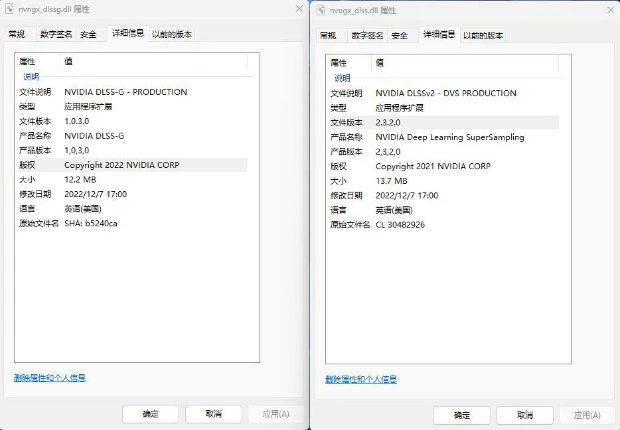This screenshot has width=620, height=430.
Task: Select 类型 value in nvngx_dlss.dll window
Action: point(399,108)
